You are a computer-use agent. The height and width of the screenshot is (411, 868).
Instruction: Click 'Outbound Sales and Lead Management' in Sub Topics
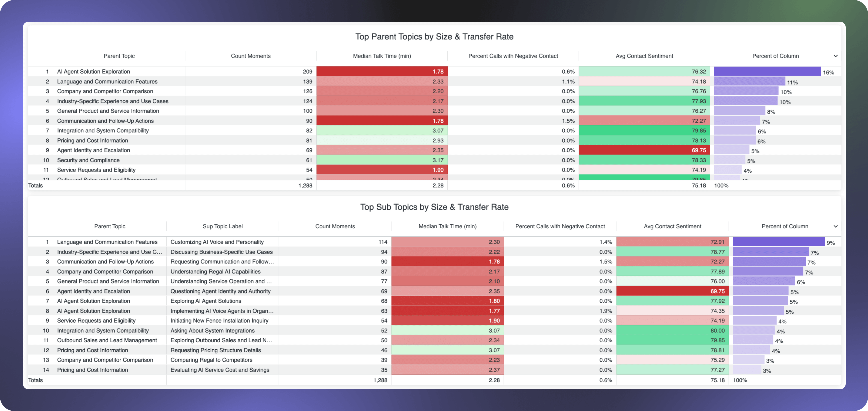tap(107, 340)
